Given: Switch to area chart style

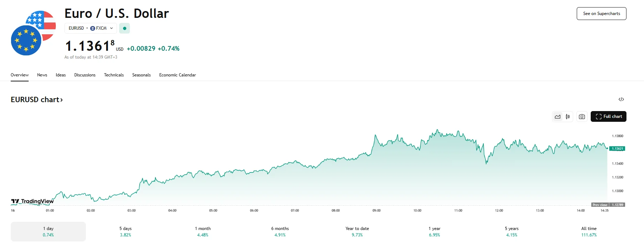Looking at the screenshot, I should pos(557,117).
